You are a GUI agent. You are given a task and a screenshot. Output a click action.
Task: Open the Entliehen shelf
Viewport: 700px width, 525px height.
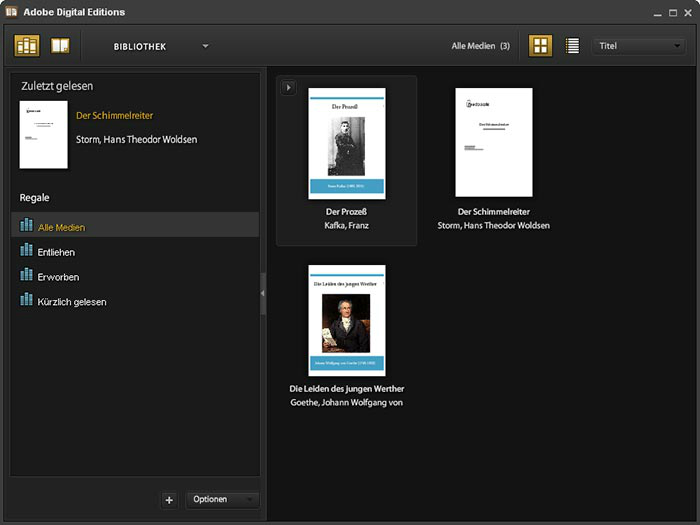(56, 252)
